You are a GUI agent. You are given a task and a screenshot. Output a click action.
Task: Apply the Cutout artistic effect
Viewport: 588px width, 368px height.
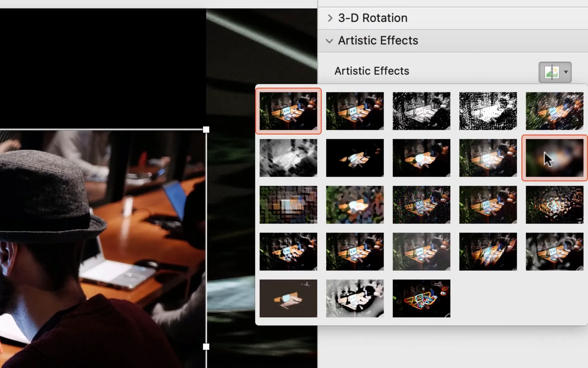click(x=288, y=298)
